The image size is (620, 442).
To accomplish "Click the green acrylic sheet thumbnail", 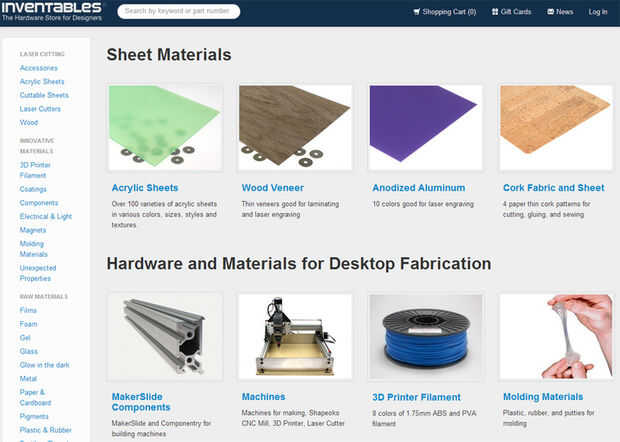I will pos(165,128).
